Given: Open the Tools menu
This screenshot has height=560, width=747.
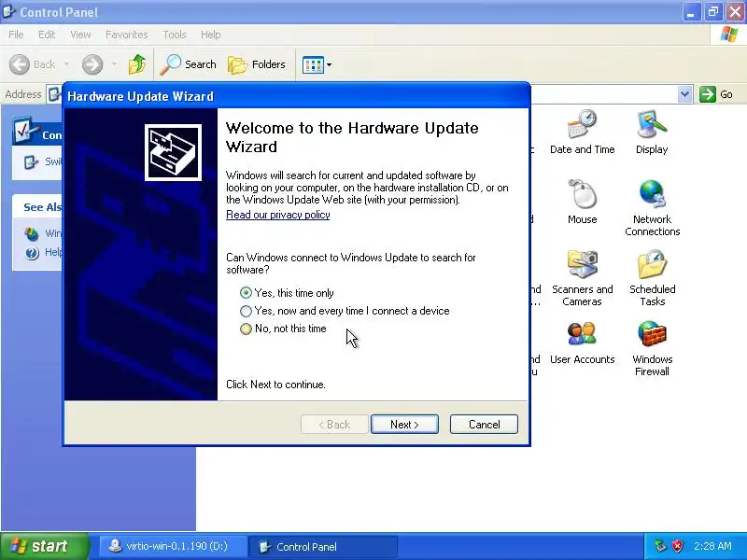Looking at the screenshot, I should click(175, 35).
